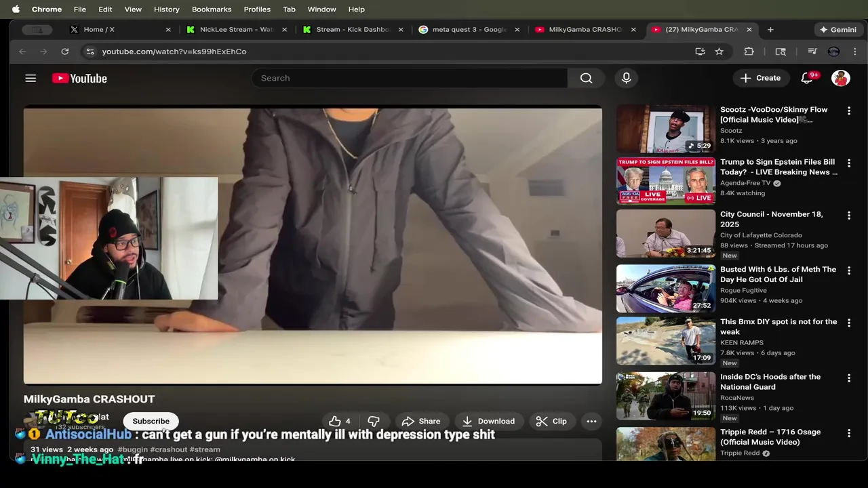Go back in Chrome
Image resolution: width=868 pixels, height=488 pixels.
tap(22, 52)
